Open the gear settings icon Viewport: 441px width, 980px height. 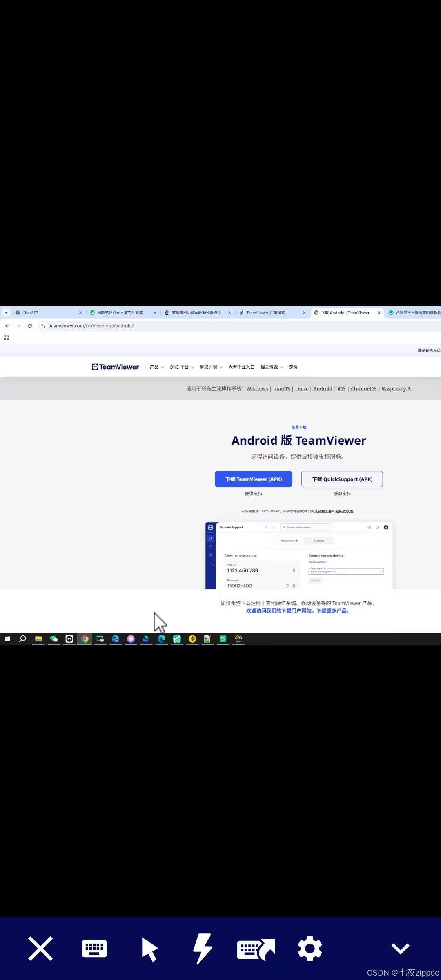(x=310, y=949)
